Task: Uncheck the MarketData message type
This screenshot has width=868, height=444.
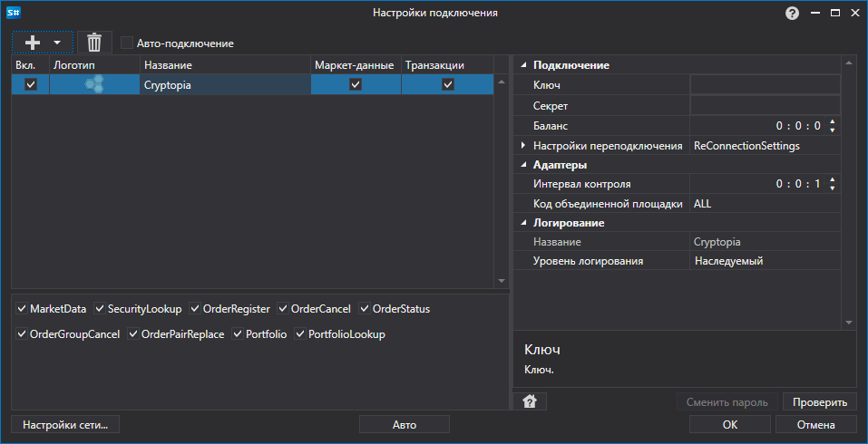Action: point(22,308)
